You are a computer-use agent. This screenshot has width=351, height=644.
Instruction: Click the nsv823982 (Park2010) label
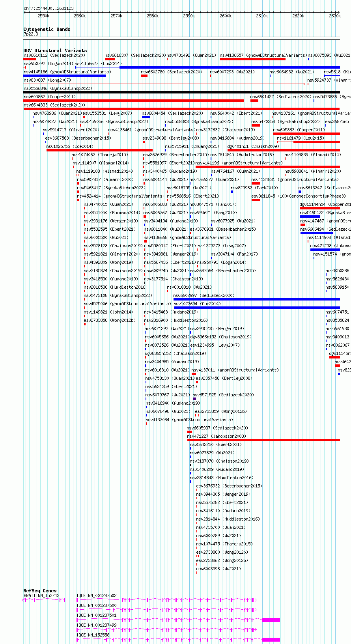point(254,188)
